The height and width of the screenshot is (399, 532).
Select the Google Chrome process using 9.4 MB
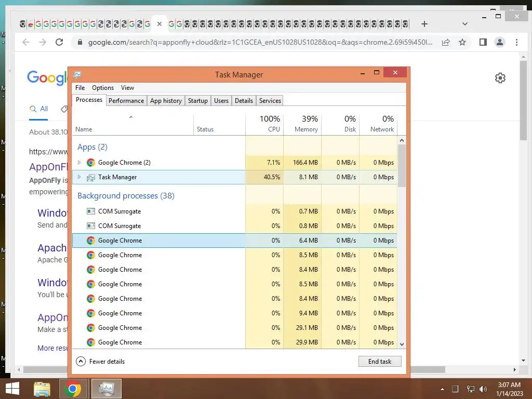(235, 313)
